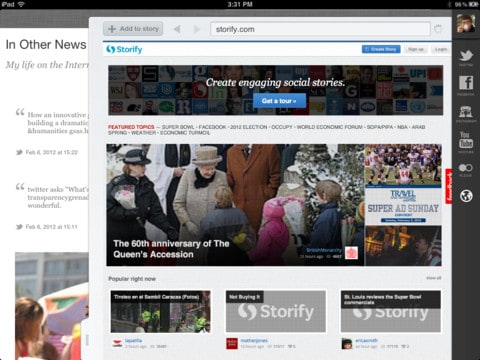
Task: Go forward with the browser forward arrow
Action: pyautogui.click(x=197, y=29)
